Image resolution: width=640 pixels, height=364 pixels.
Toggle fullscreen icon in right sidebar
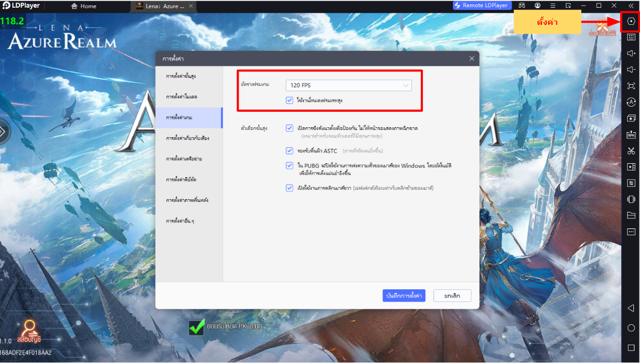coord(631,86)
